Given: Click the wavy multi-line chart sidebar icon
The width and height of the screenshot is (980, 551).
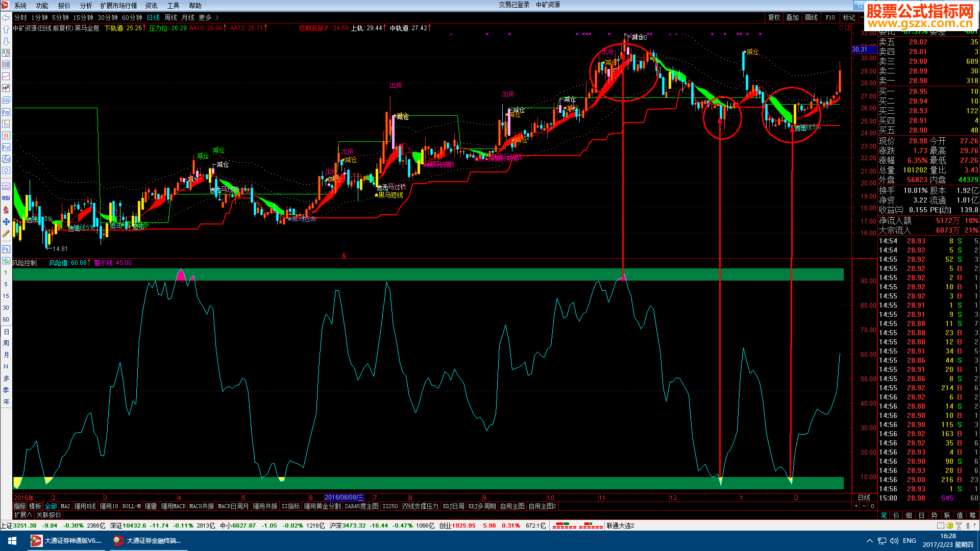Looking at the screenshot, I should pyautogui.click(x=6, y=186).
